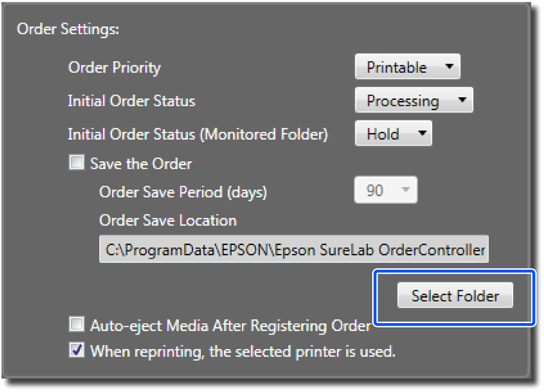Click the arrow beside Hold
Image resolution: width=544 pixels, height=392 pixels.
coord(422,133)
